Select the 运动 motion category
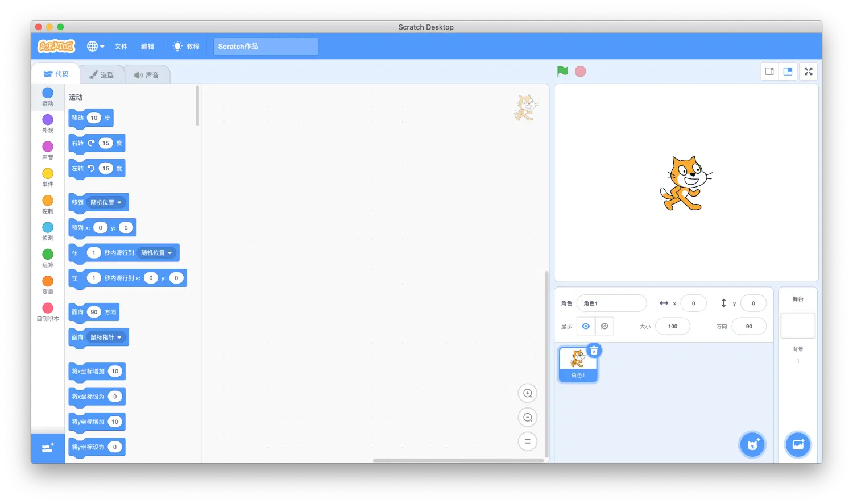The height and width of the screenshot is (504, 853). coord(48,97)
